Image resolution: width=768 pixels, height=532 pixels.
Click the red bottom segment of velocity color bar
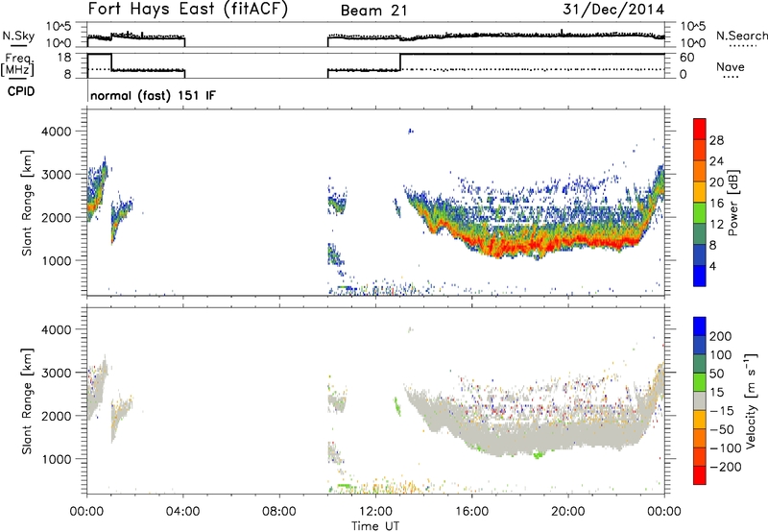(700, 475)
